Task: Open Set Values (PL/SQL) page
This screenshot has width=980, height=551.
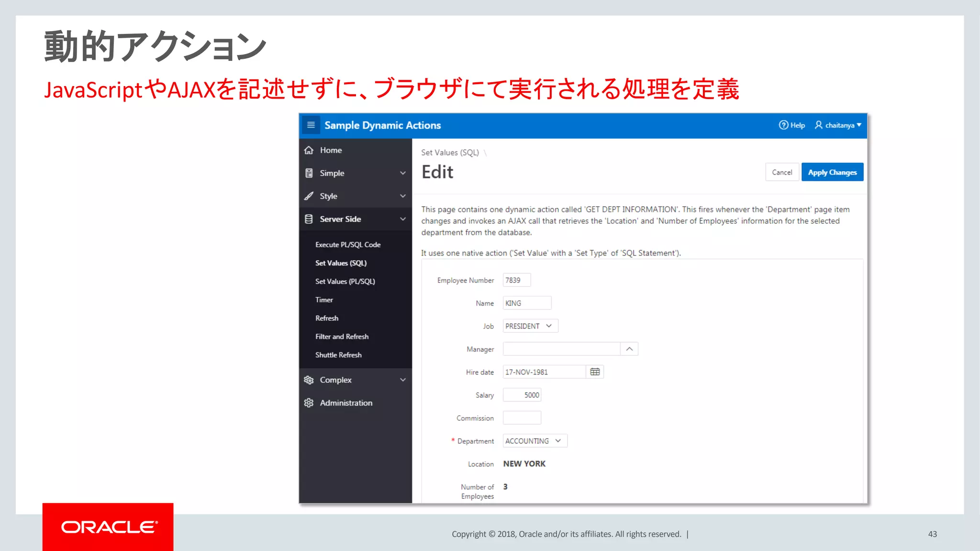Action: [345, 281]
